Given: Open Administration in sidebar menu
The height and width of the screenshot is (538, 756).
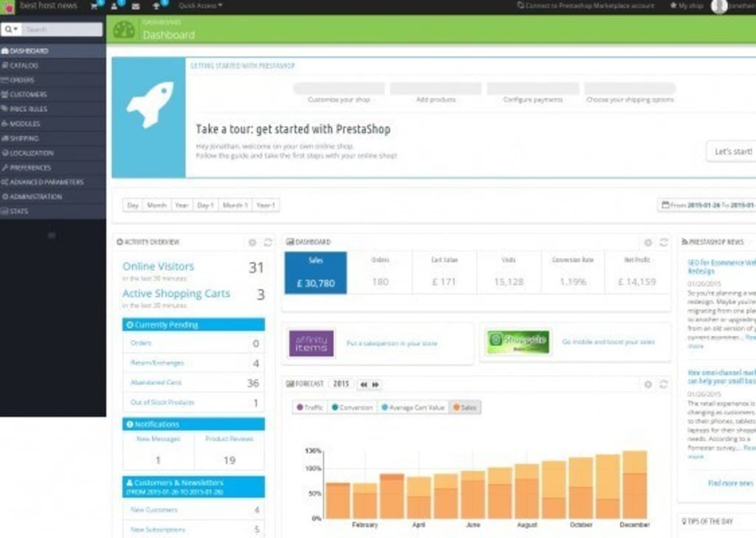Looking at the screenshot, I should (53, 197).
